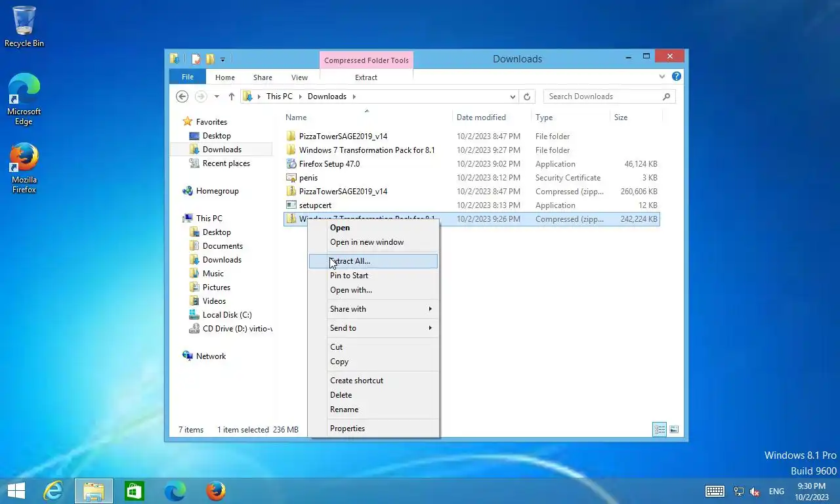Click ENG language indicator
This screenshot has height=504, width=840.
point(776,491)
